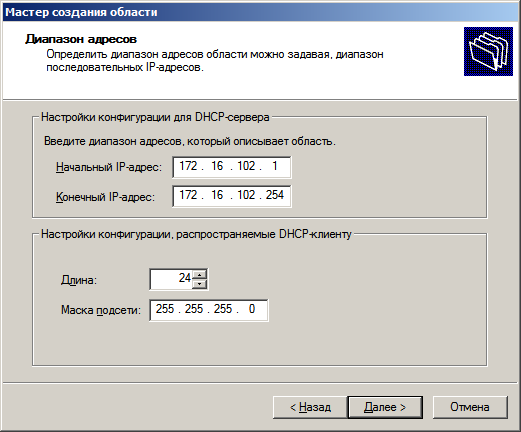
Task: Select second octet 16 of Конечный IP-адрес
Action: pyautogui.click(x=217, y=195)
